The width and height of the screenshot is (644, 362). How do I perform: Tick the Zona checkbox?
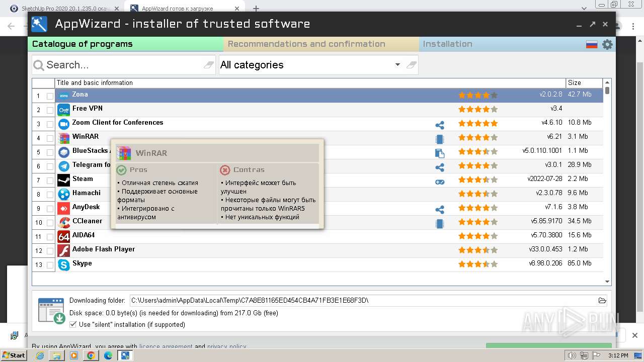(x=50, y=96)
